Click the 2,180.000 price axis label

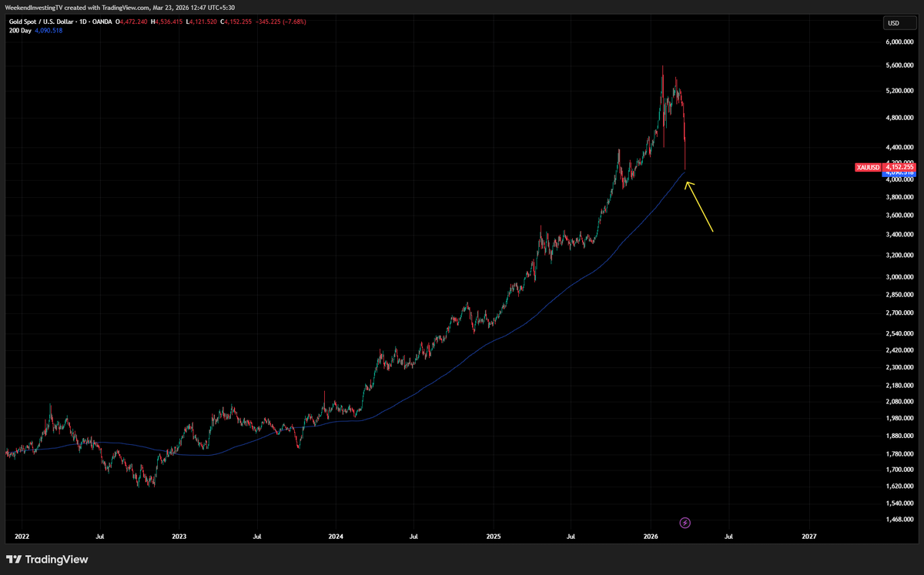tap(899, 385)
